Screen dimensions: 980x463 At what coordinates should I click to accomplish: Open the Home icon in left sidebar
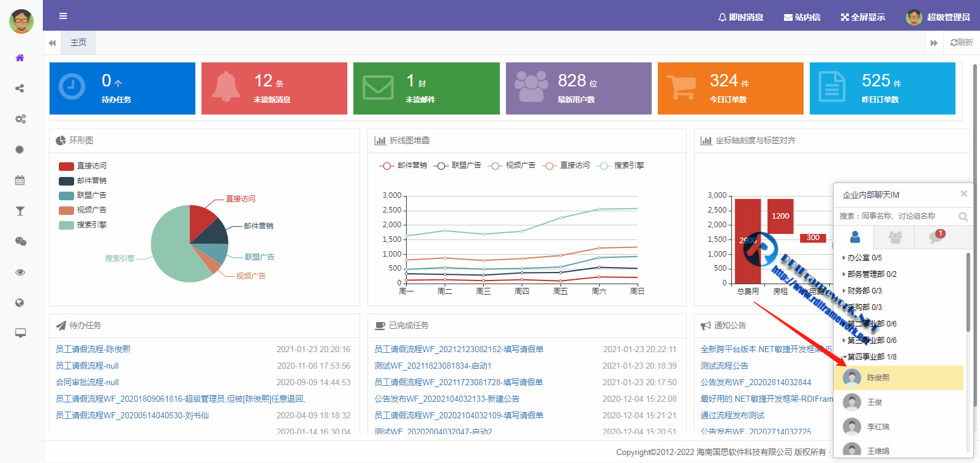click(20, 58)
